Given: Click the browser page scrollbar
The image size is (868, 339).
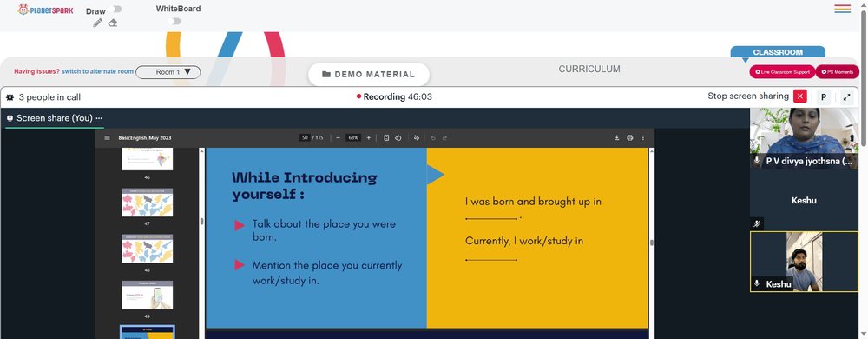Looking at the screenshot, I should coord(864,77).
